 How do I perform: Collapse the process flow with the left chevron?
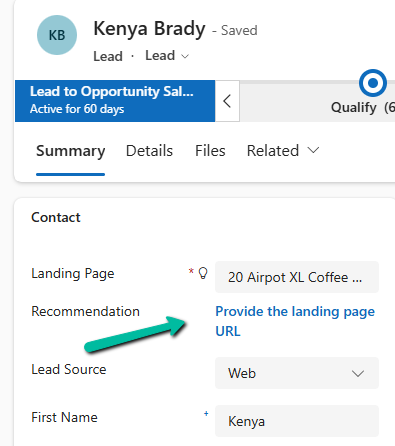[x=227, y=101]
